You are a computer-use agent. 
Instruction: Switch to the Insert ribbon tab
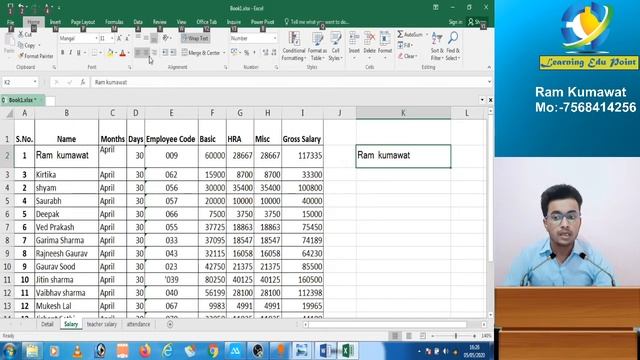[55, 22]
